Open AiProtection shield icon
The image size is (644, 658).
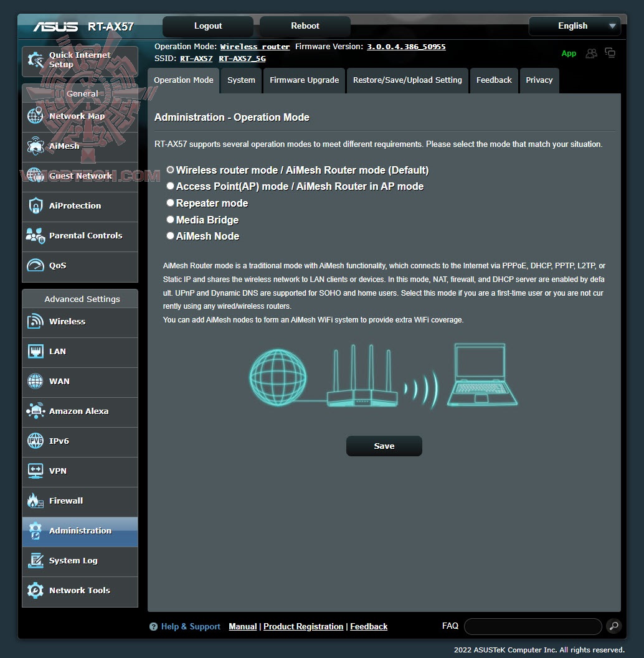click(x=36, y=205)
